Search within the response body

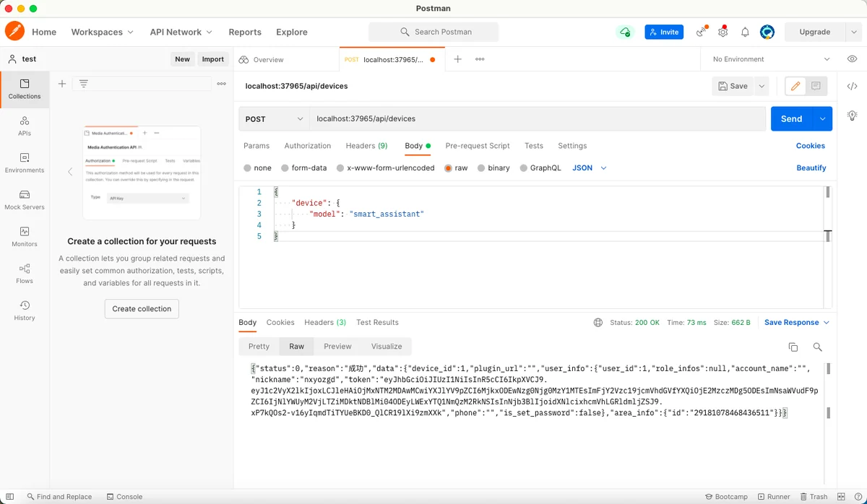(x=817, y=347)
